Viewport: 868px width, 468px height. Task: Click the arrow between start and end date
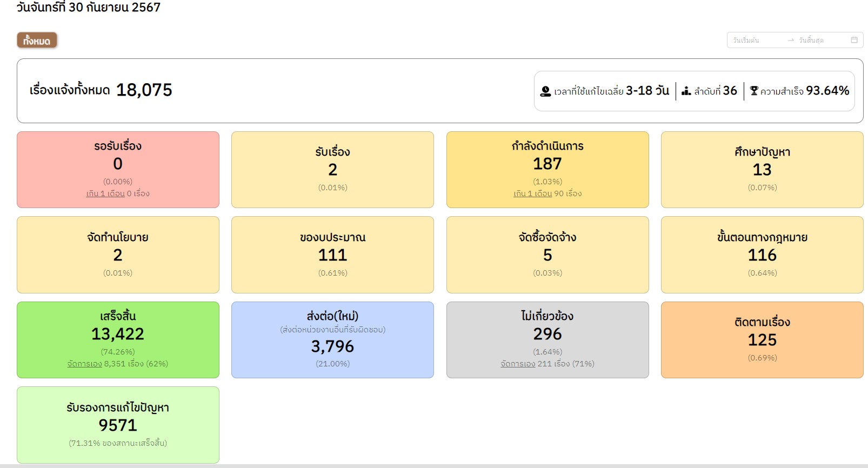tap(791, 40)
